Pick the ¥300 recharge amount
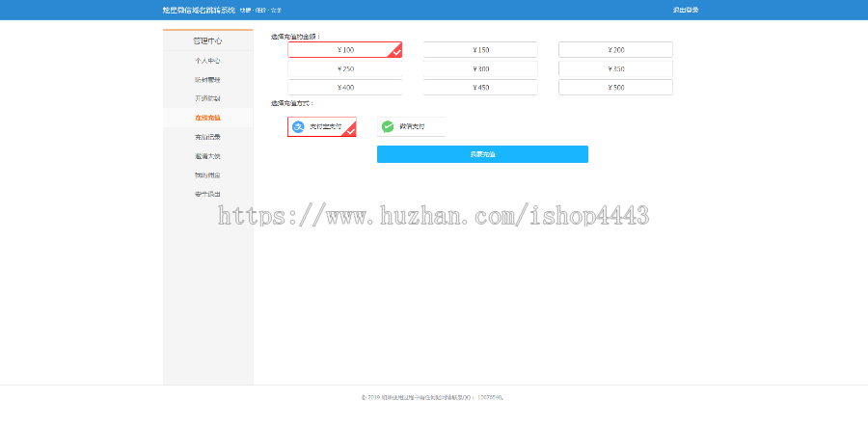 tap(480, 68)
